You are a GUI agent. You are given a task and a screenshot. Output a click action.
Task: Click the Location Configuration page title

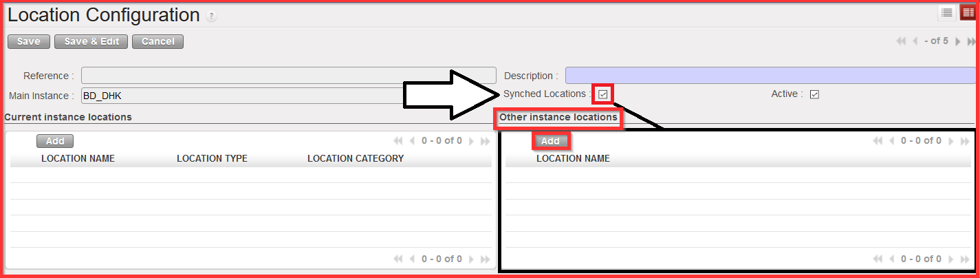click(104, 14)
